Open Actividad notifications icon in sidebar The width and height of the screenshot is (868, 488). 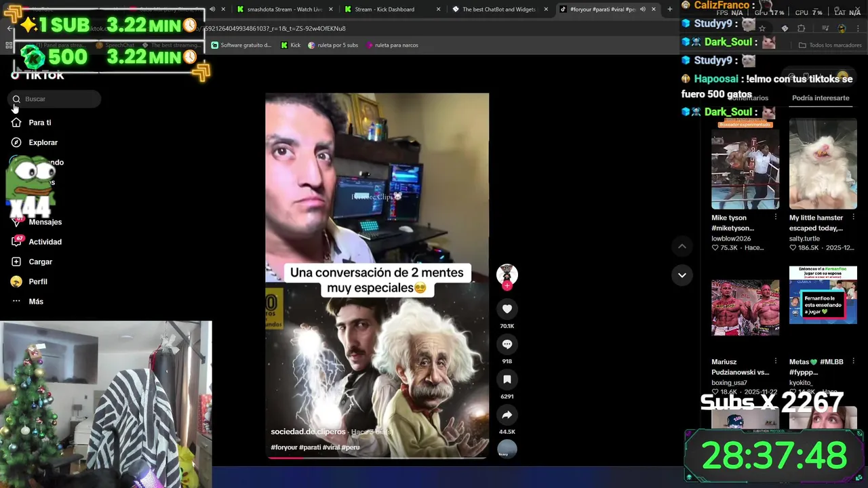(x=16, y=241)
